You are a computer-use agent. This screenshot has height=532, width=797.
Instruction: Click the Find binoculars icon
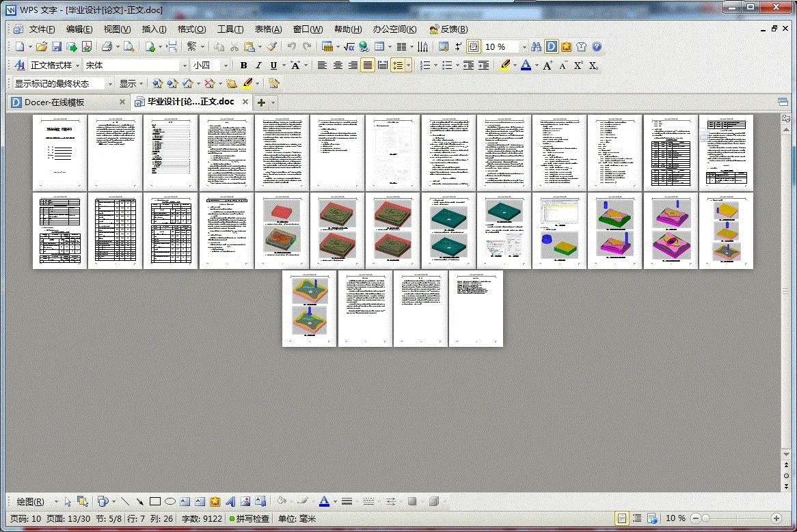click(x=537, y=46)
